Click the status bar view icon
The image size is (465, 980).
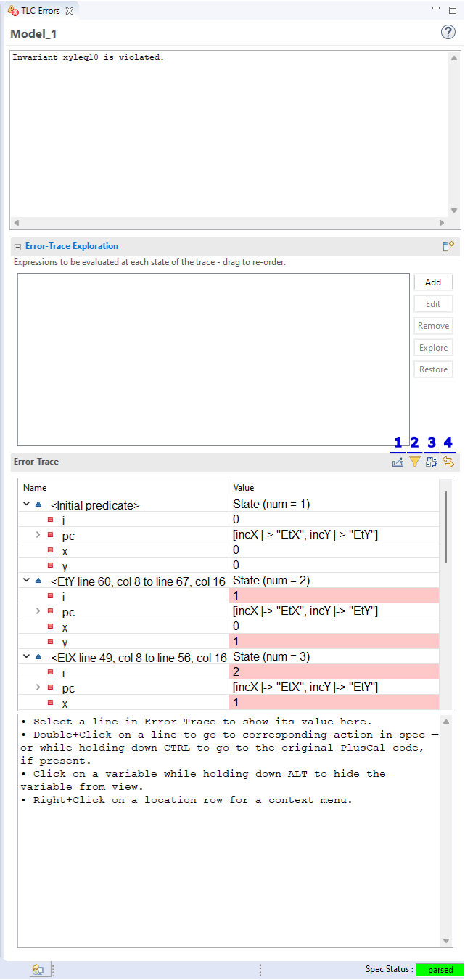coord(37,970)
